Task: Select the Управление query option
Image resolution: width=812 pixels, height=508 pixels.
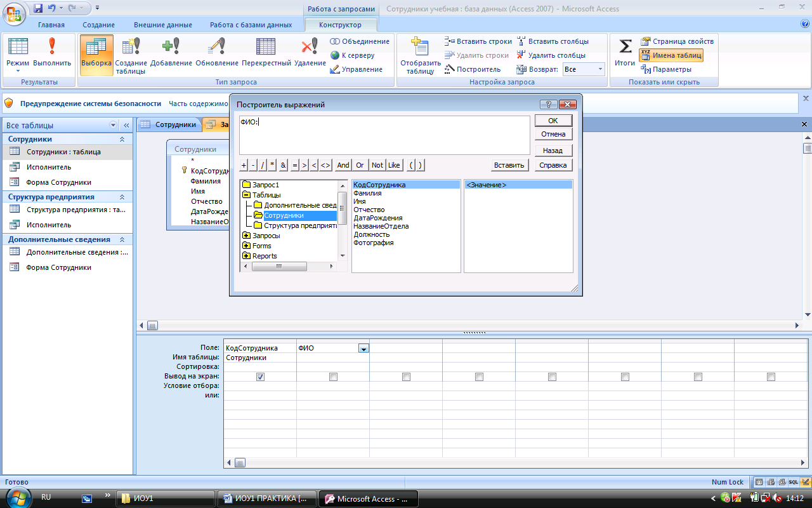Action: point(357,69)
